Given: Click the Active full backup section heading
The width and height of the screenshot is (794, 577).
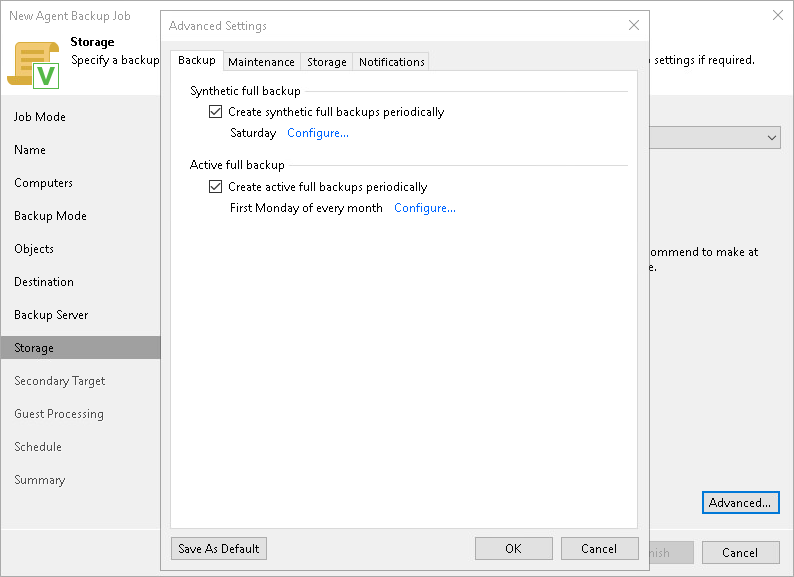Looking at the screenshot, I should [237, 165].
